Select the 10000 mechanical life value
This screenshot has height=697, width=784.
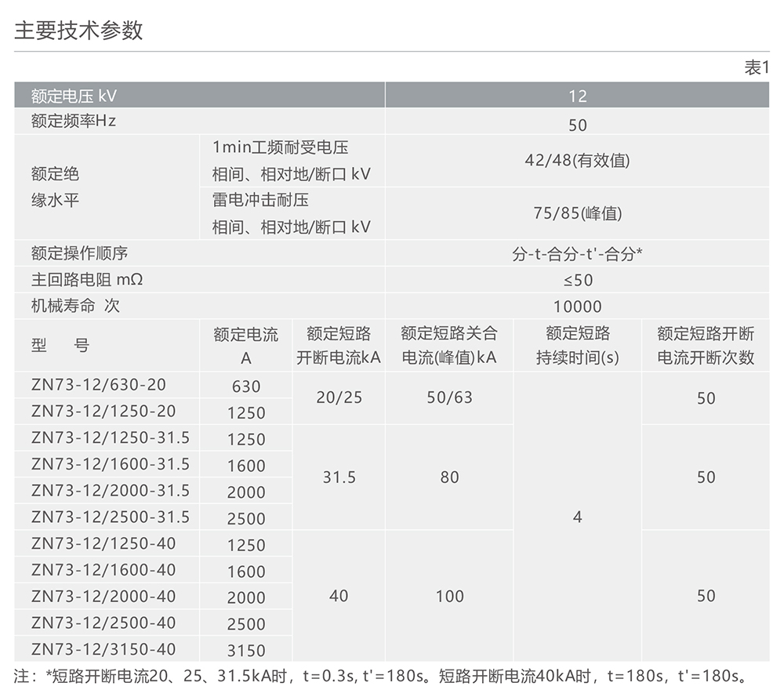(579, 306)
